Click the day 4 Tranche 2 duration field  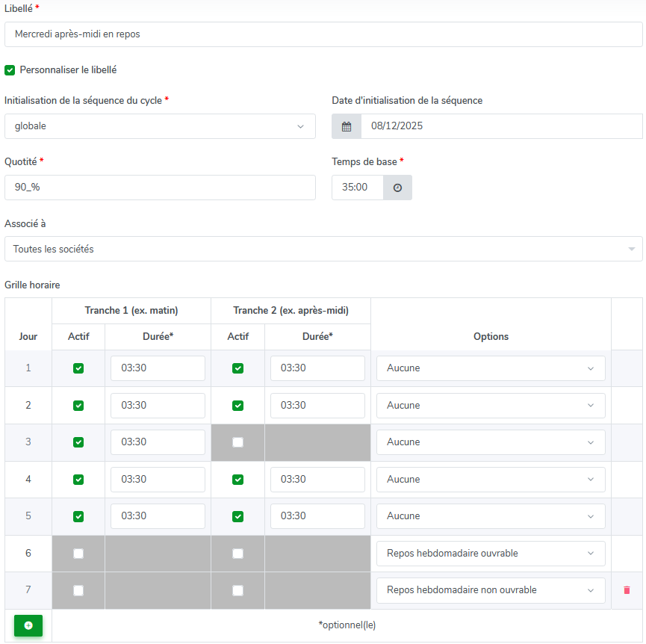(x=317, y=480)
